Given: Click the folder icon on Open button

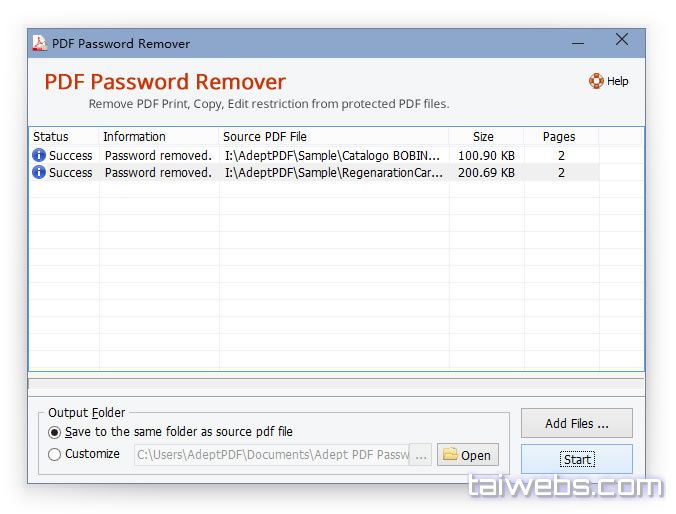Looking at the screenshot, I should pos(450,455).
